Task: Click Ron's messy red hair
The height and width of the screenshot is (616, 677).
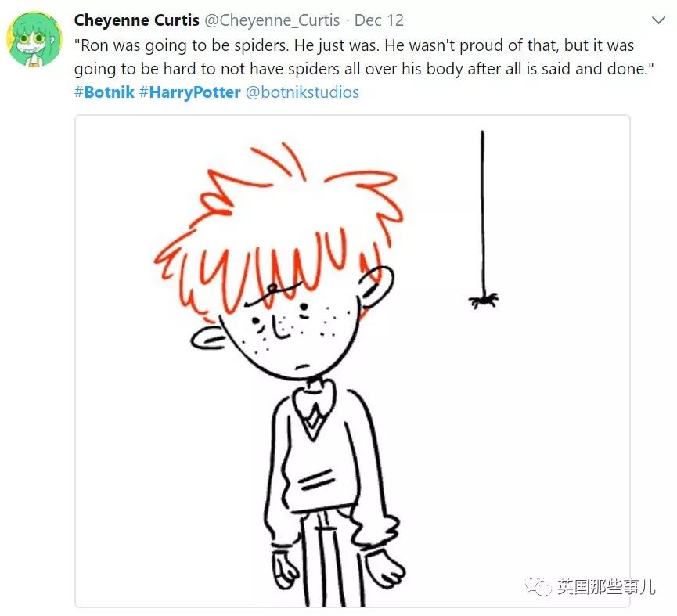Action: tap(276, 229)
